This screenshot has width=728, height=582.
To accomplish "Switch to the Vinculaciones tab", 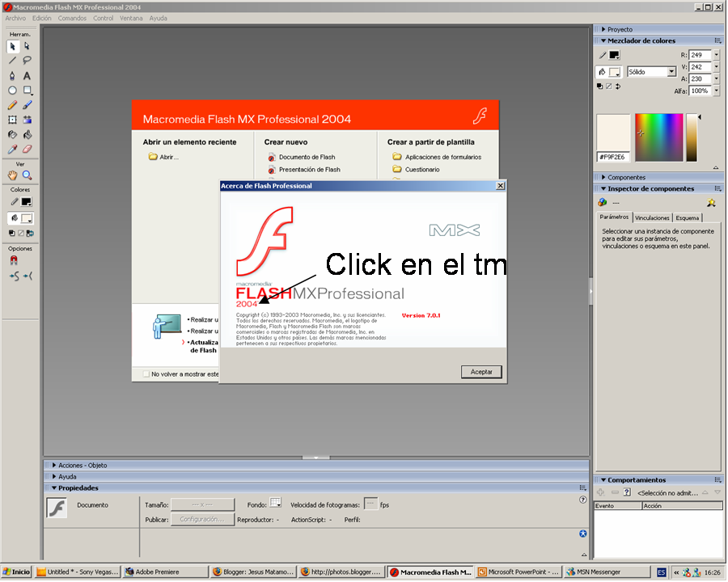I will [653, 218].
